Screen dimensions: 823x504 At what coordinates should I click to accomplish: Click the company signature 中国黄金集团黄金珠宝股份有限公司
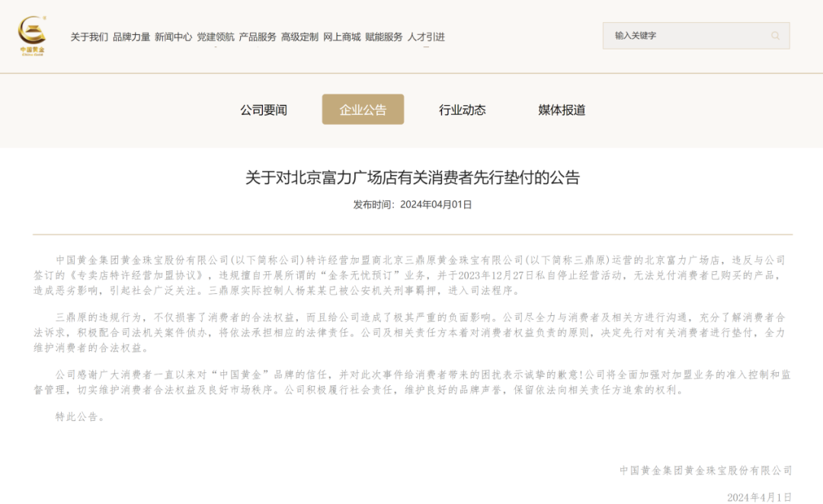pos(708,468)
